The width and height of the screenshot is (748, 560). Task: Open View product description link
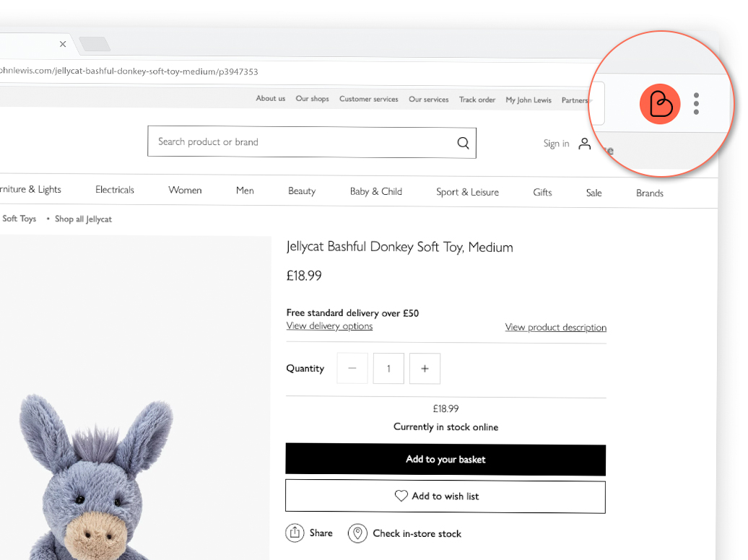(555, 327)
